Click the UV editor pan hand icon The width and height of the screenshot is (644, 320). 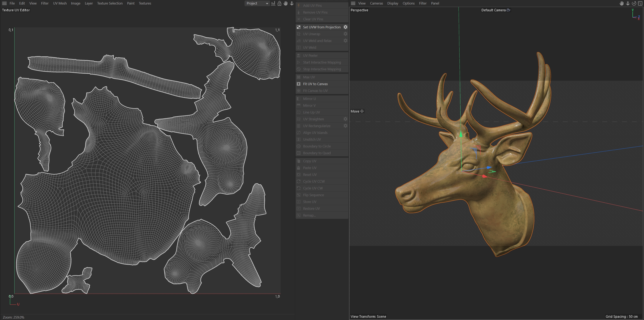(x=286, y=3)
